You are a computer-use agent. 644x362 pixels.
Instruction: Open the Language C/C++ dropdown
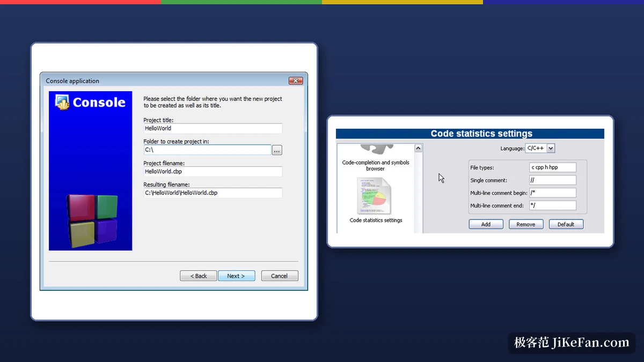click(x=540, y=149)
